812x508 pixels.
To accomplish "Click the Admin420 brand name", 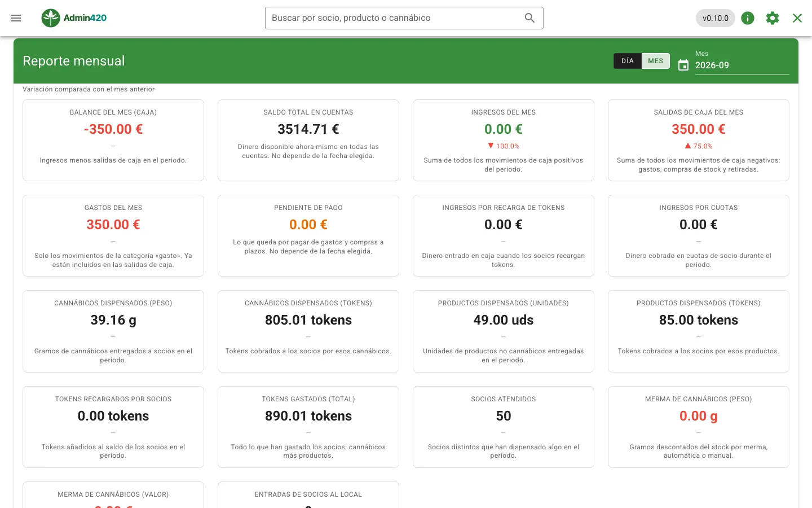I will pos(85,18).
